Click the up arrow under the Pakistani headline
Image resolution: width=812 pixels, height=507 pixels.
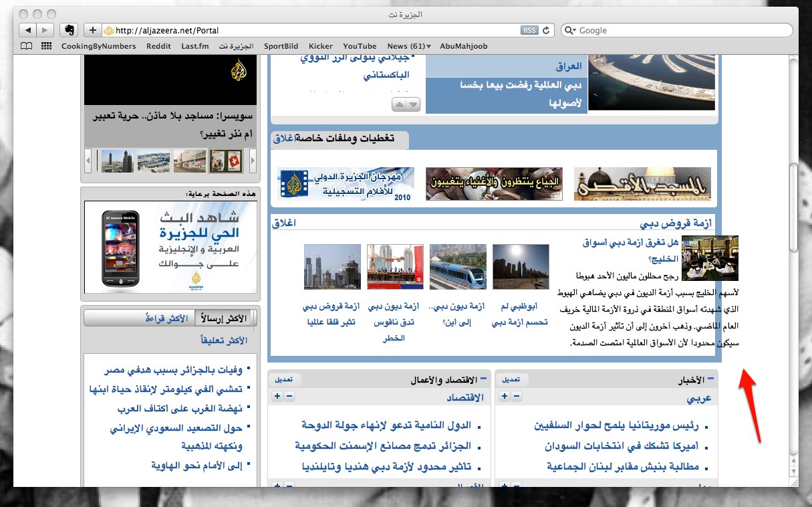point(399,104)
